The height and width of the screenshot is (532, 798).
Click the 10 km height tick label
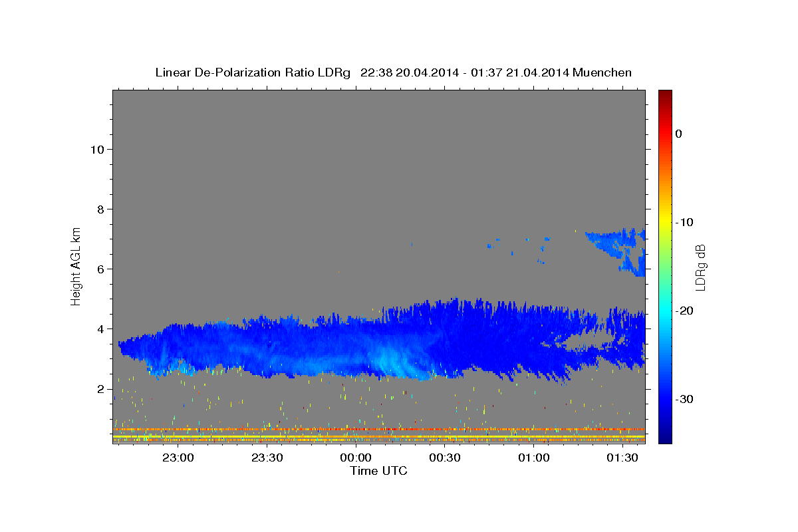(x=97, y=149)
